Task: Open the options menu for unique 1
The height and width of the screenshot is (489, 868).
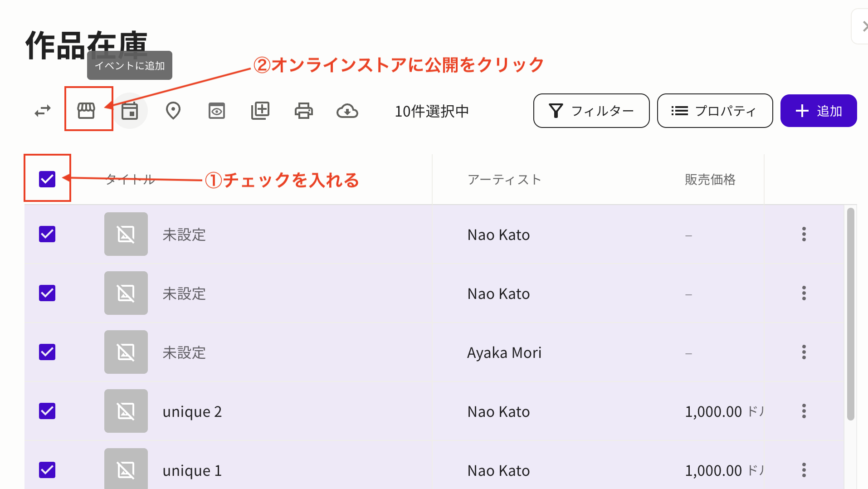Action: point(804,470)
